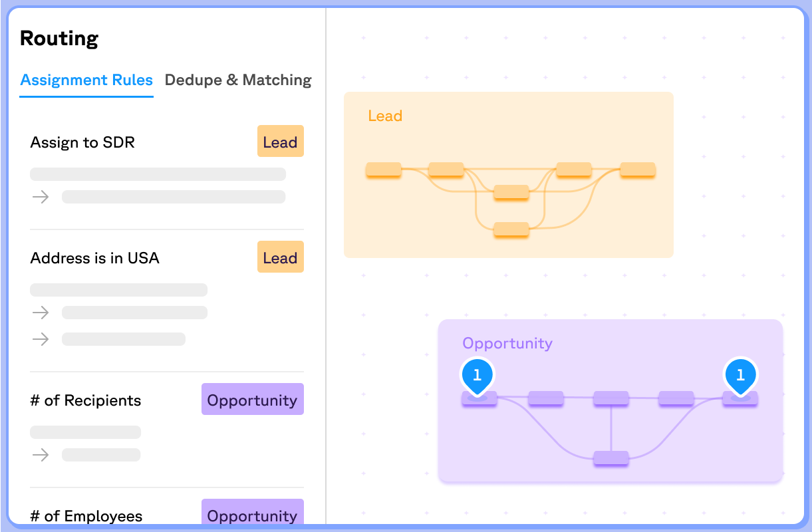This screenshot has width=812, height=532.
Task: Select the bottom node of the Opportunity flow
Action: pos(610,457)
